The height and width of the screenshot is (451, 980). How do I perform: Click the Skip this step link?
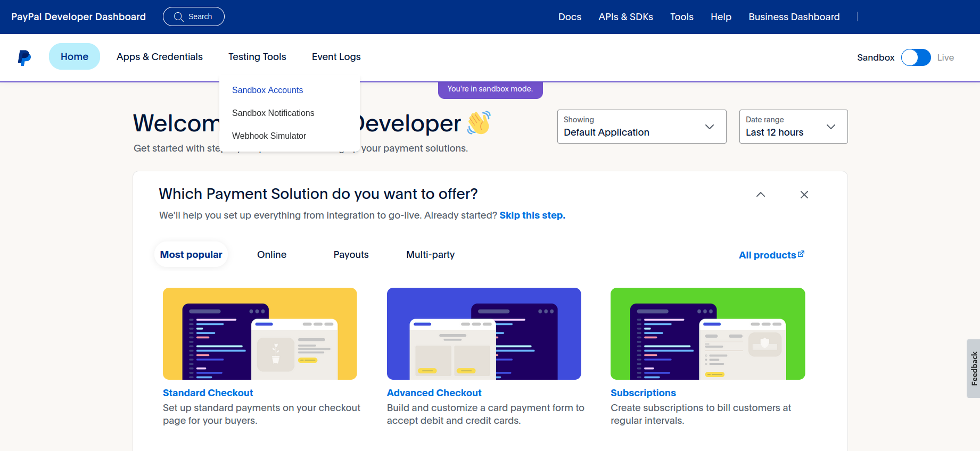point(532,215)
